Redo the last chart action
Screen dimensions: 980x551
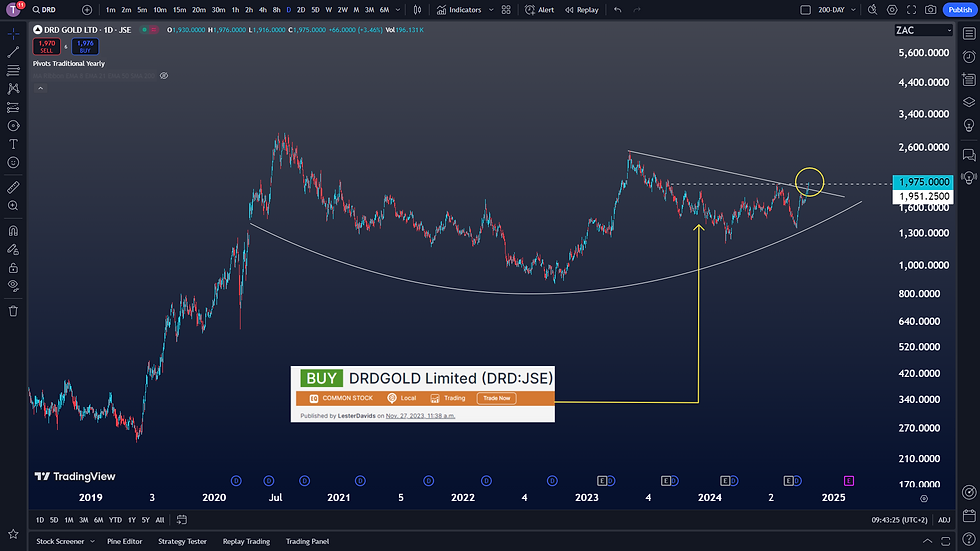coord(637,9)
